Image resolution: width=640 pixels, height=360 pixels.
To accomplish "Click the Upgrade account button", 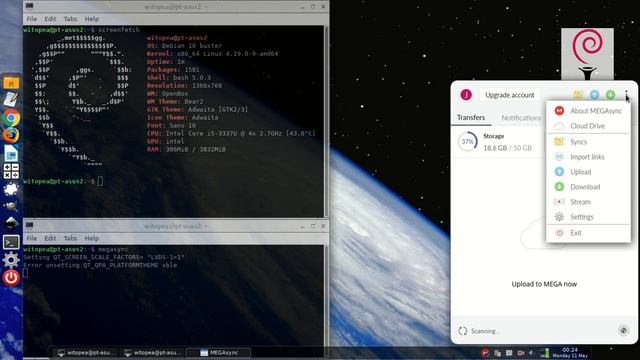I will pyautogui.click(x=510, y=95).
